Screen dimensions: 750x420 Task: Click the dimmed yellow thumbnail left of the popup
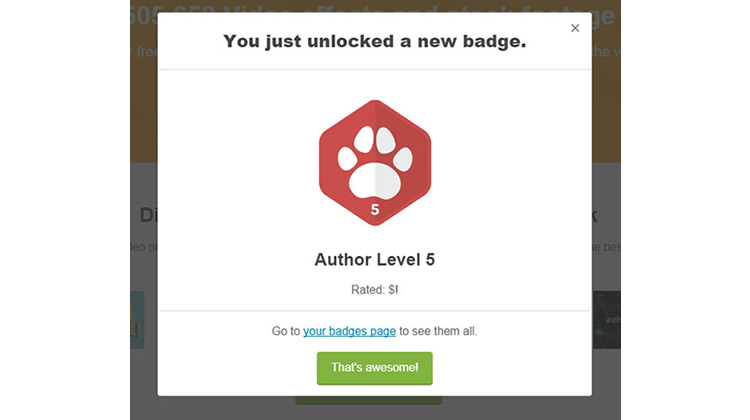(x=137, y=320)
